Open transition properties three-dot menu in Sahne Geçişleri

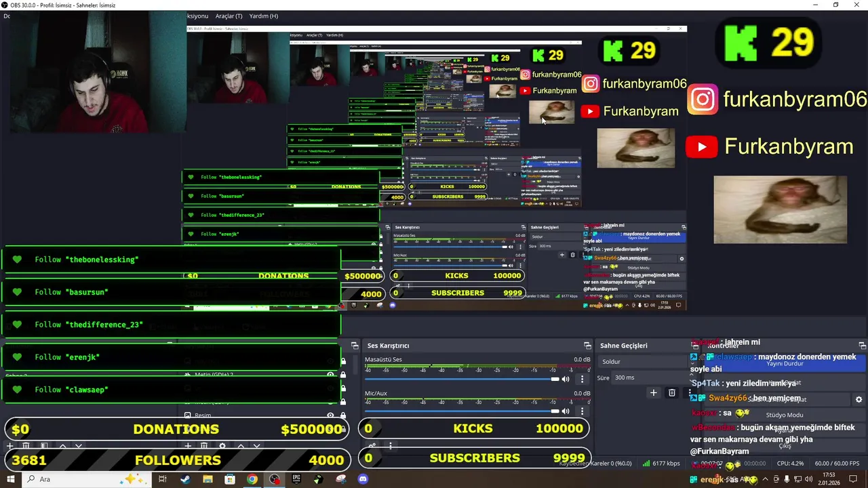[x=690, y=392]
